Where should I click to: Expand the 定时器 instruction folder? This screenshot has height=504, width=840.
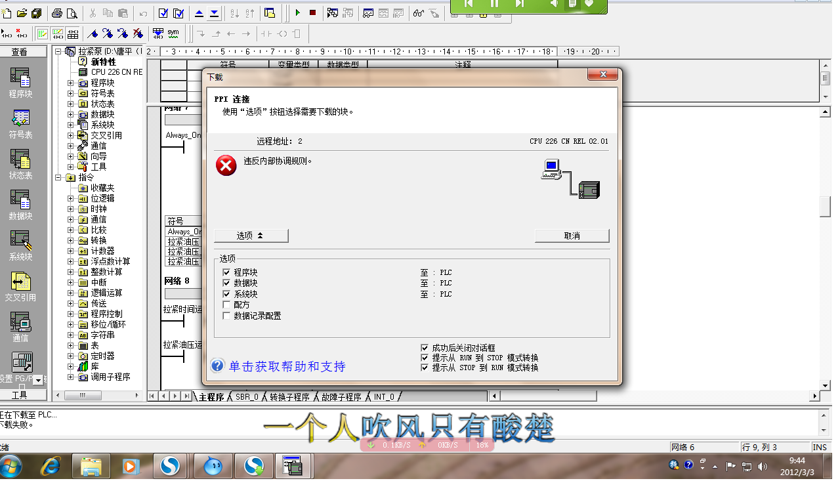tap(71, 356)
